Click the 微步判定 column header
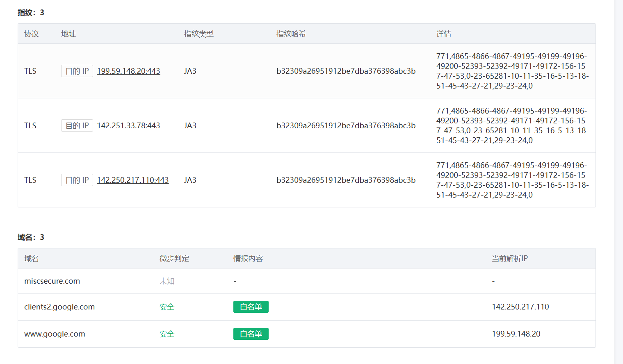Image resolution: width=623 pixels, height=364 pixels. click(x=174, y=259)
